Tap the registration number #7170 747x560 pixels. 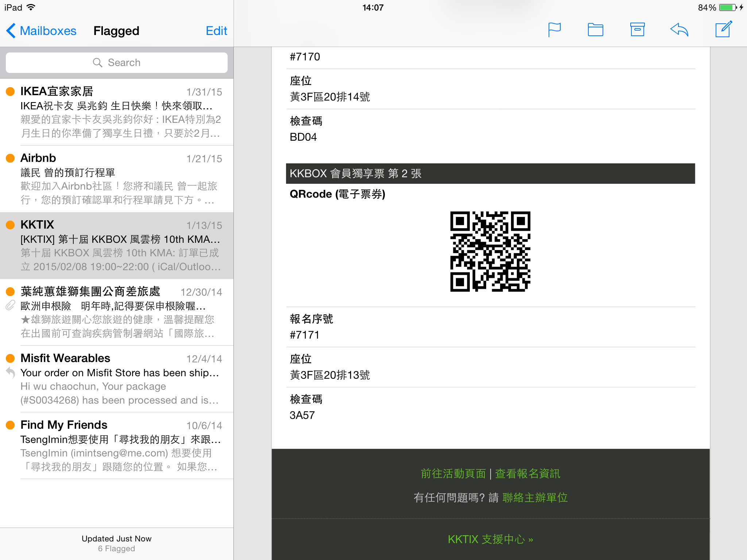[305, 57]
